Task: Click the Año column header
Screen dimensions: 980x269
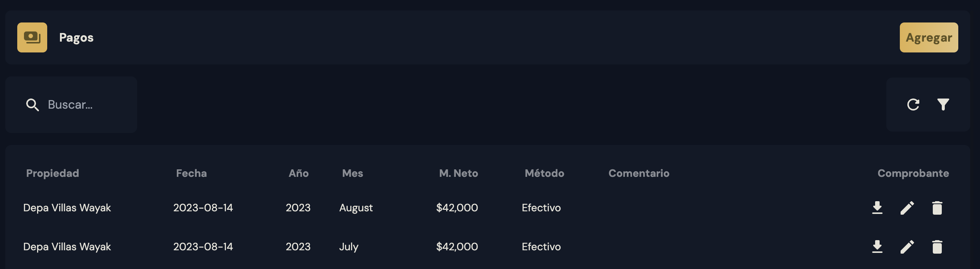Action: point(298,173)
